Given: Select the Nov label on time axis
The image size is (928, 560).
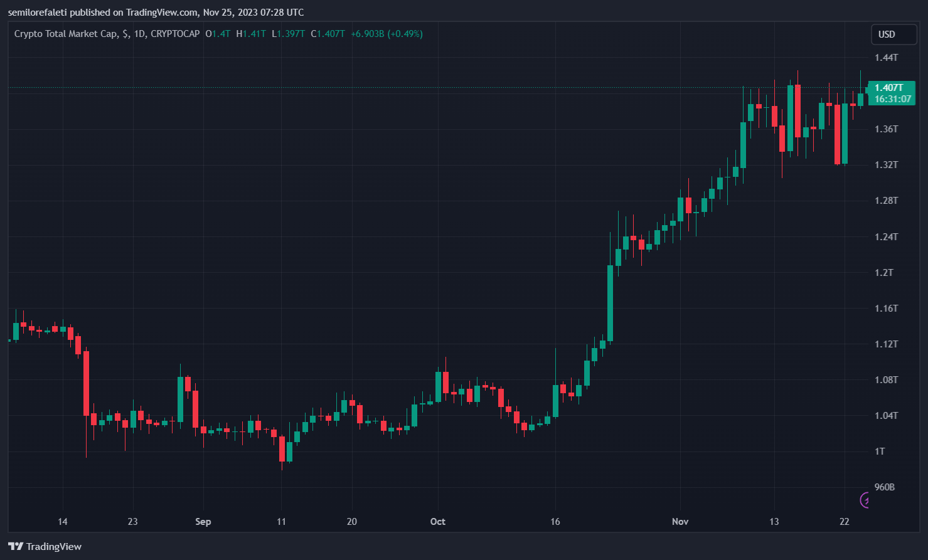Looking at the screenshot, I should (680, 522).
